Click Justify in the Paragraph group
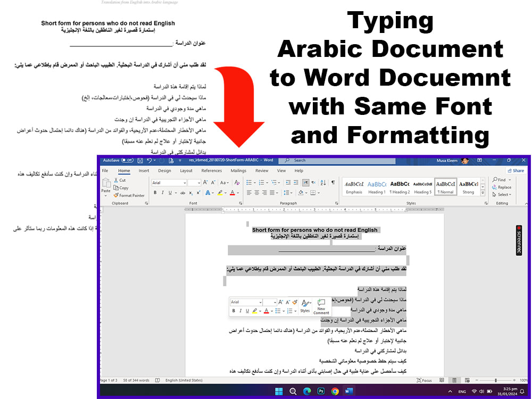 [x=272, y=193]
